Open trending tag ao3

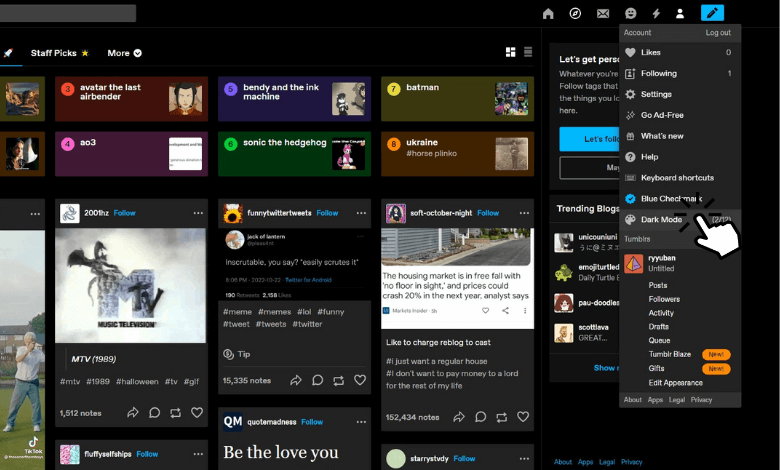(x=131, y=154)
